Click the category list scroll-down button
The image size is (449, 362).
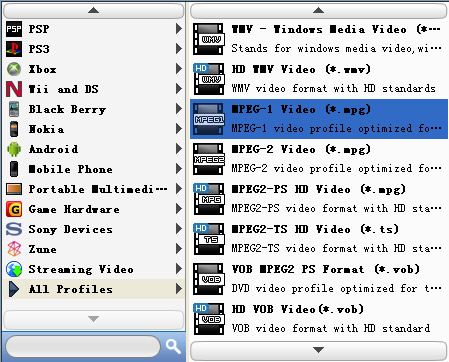94,320
